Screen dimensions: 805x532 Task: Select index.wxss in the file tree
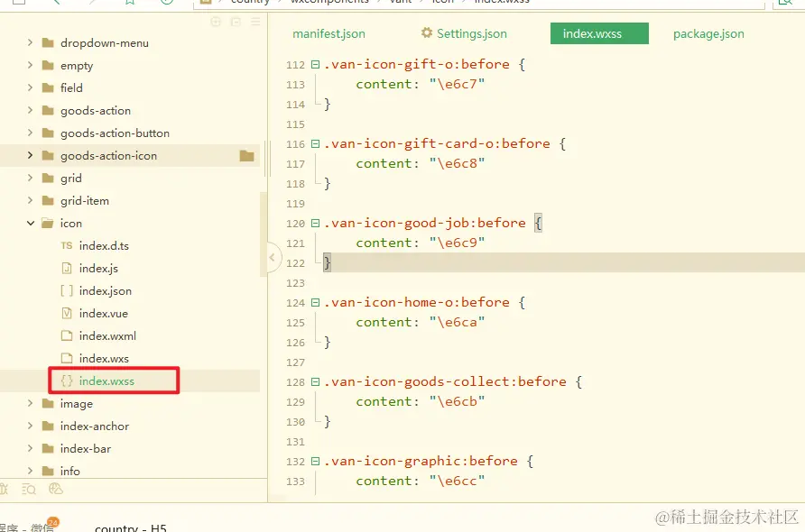106,381
